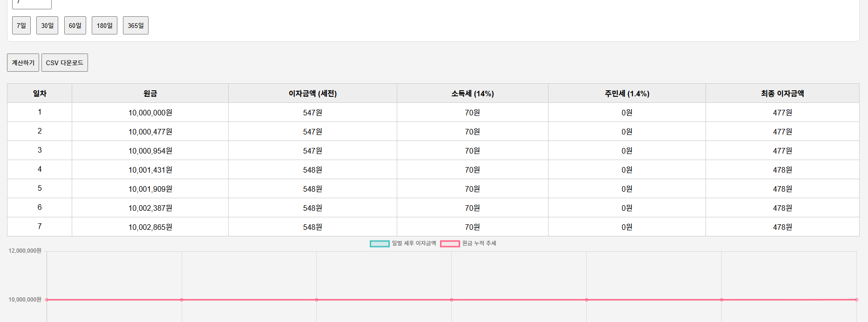Click 70원 income tax in day 3 row

[x=473, y=151]
